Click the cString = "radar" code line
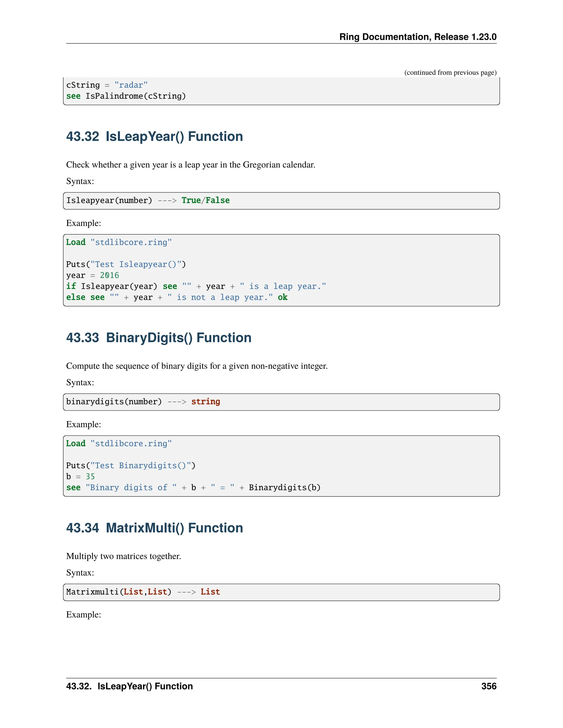Image resolution: width=563 pixels, height=728 pixels. 107,85
